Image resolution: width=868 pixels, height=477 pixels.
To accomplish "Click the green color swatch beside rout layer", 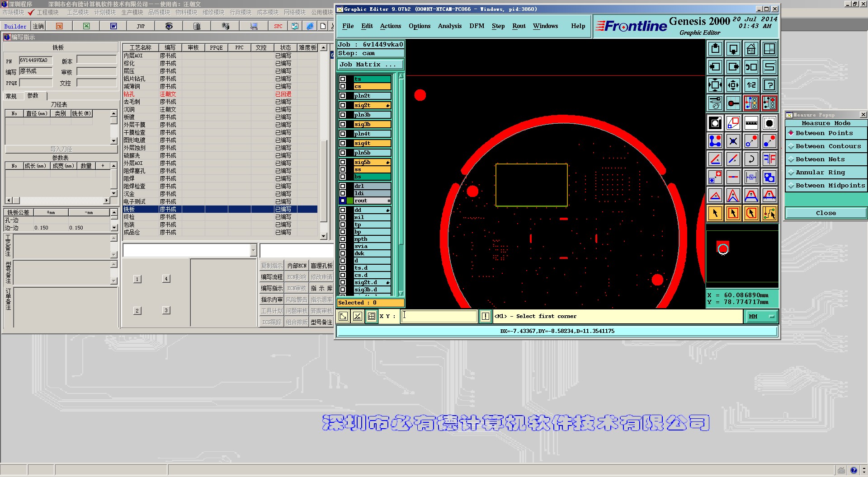I will 350,201.
